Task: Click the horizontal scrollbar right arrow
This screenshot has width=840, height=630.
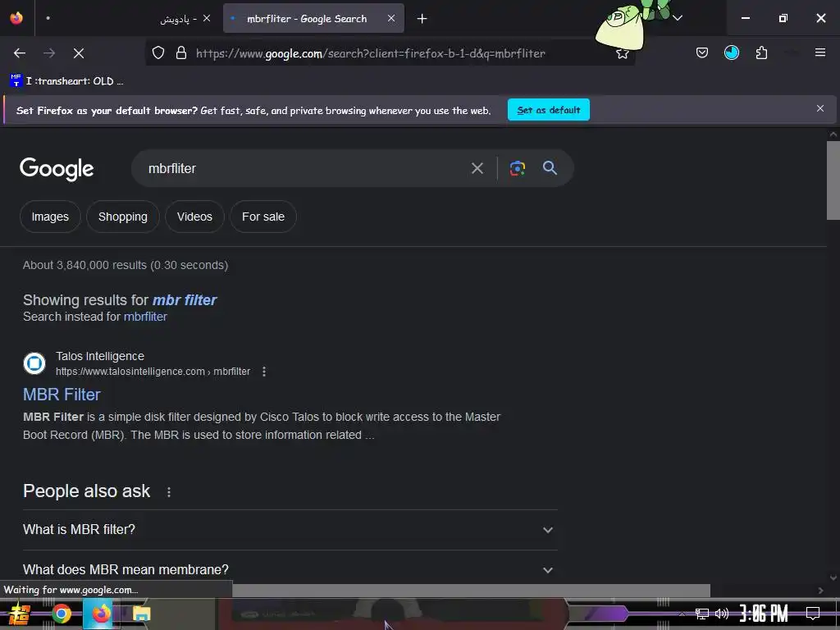Action: coord(820,591)
